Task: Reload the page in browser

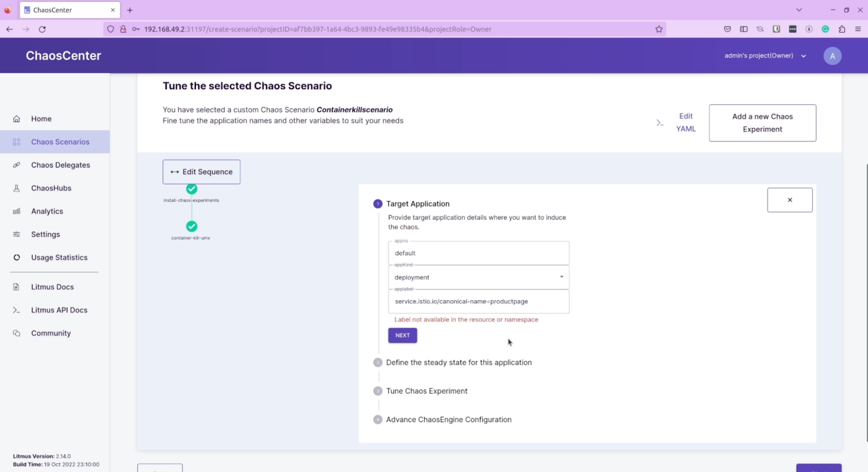Action: tap(42, 29)
